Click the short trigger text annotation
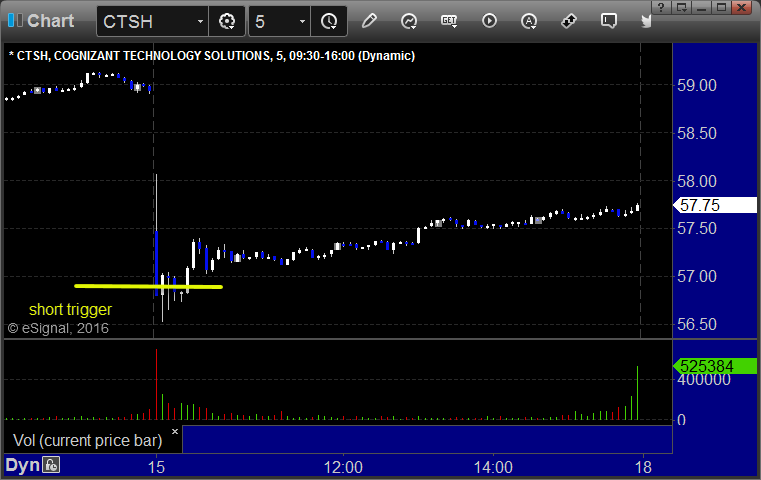Image resolution: width=761 pixels, height=480 pixels. (70, 310)
